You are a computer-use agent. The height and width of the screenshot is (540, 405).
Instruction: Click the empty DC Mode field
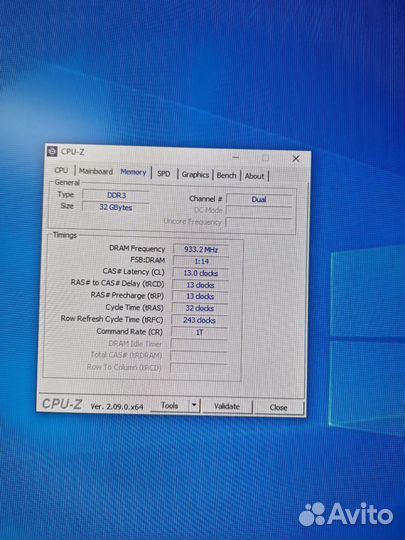click(x=259, y=211)
